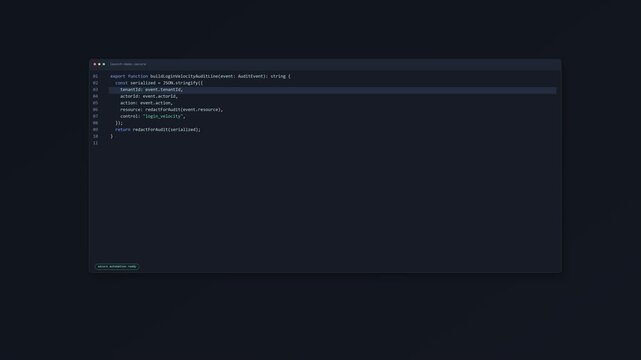Click "redactForAudit(event.resource)" on line 06
This screenshot has width=641, height=360.
[x=183, y=110]
